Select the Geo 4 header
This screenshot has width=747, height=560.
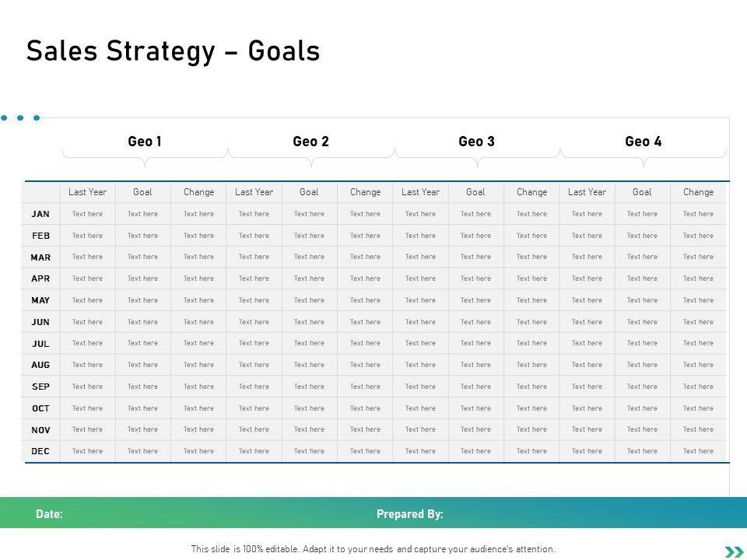pos(643,142)
